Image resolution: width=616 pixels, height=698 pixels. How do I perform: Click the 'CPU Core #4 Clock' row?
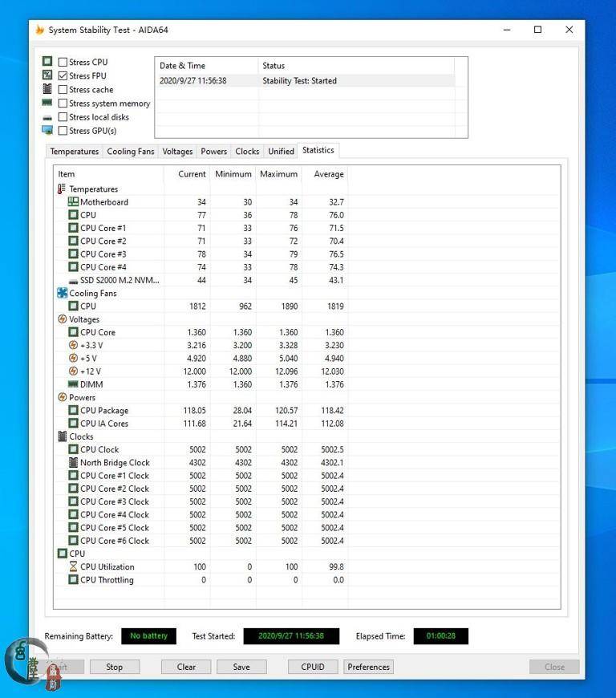pyautogui.click(x=201, y=514)
